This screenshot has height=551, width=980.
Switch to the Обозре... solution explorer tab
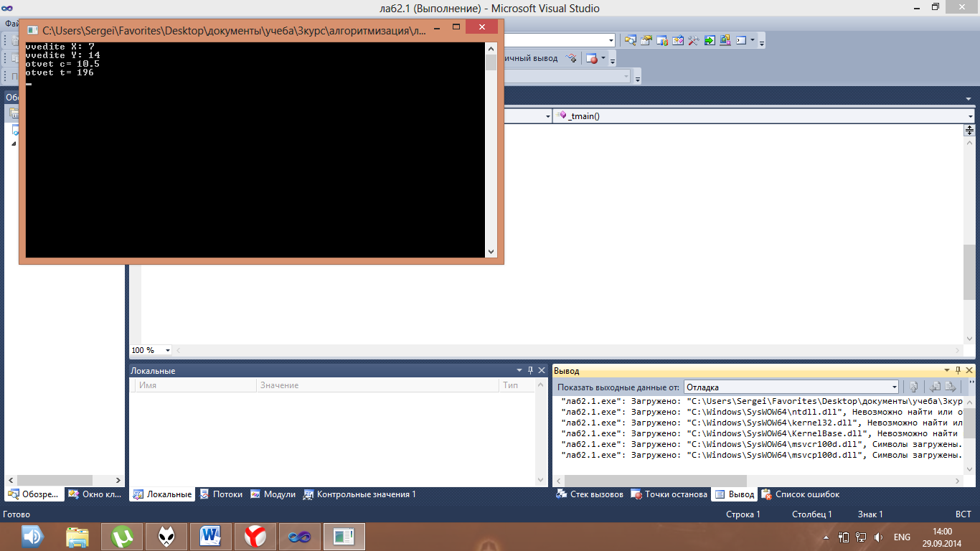pos(34,494)
